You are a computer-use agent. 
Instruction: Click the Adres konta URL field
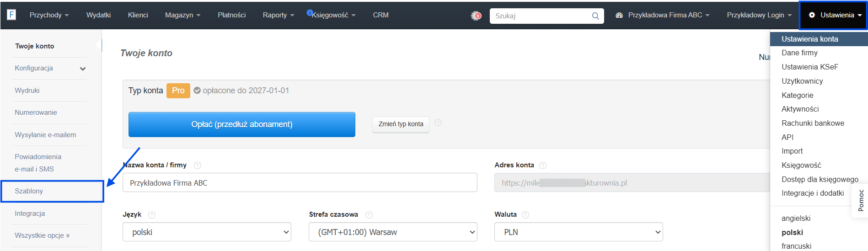632,182
